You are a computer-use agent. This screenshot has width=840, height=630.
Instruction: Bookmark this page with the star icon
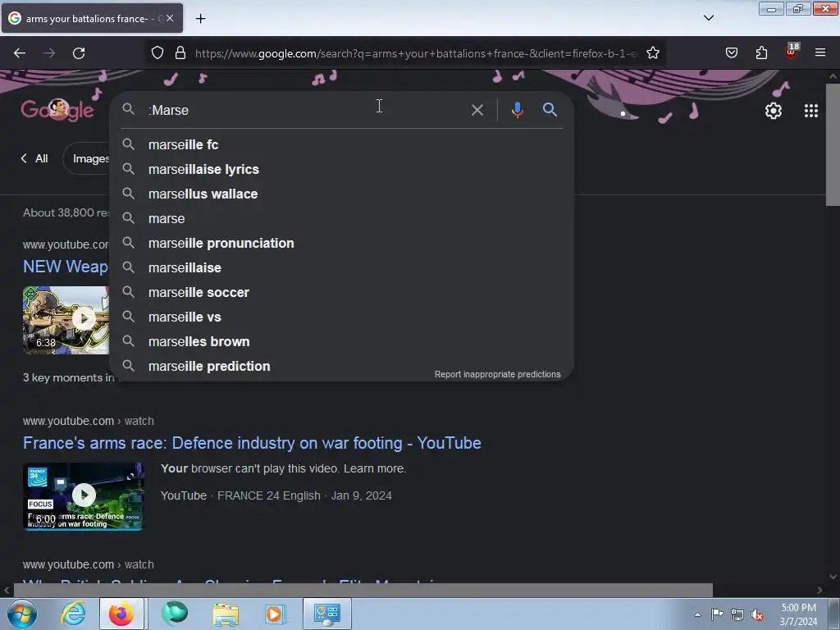click(652, 53)
